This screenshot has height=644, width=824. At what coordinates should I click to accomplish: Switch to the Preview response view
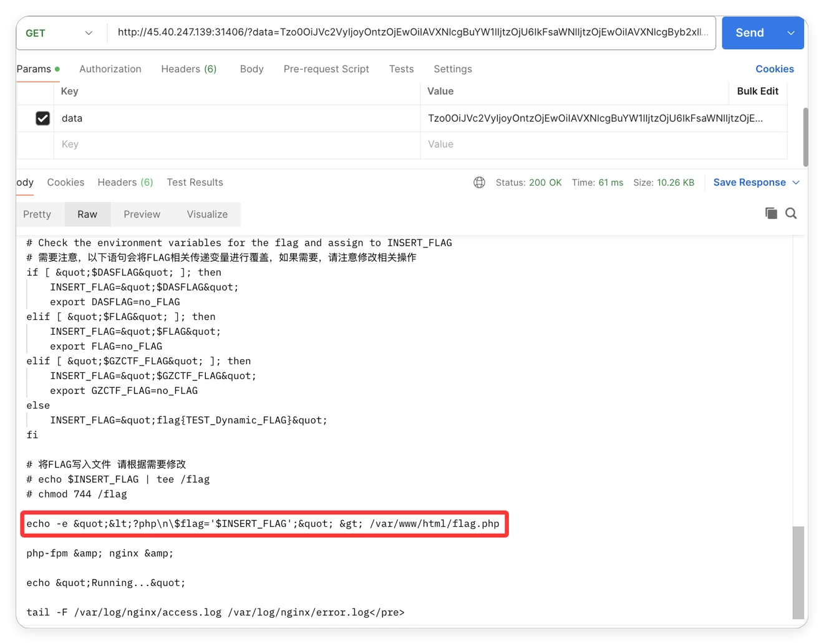(x=142, y=214)
